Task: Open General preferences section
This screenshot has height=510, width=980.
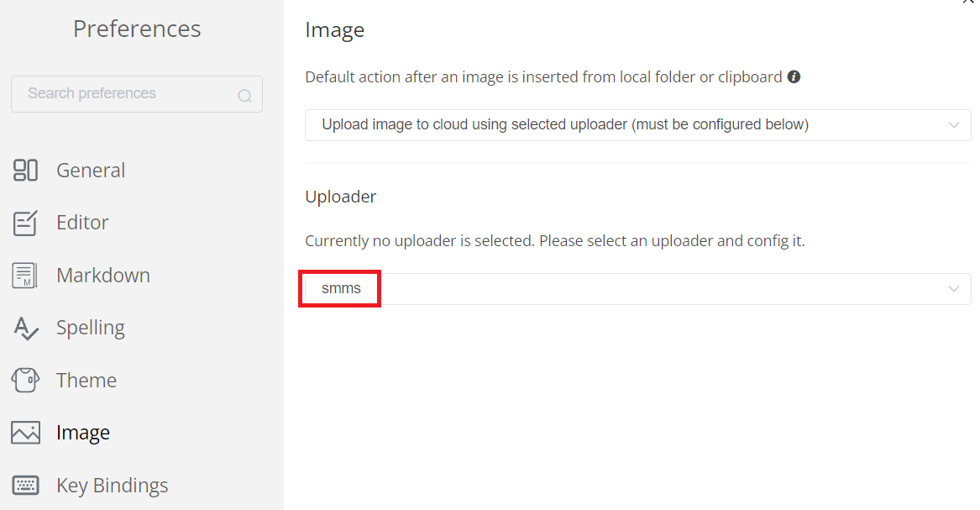Action: coord(91,171)
